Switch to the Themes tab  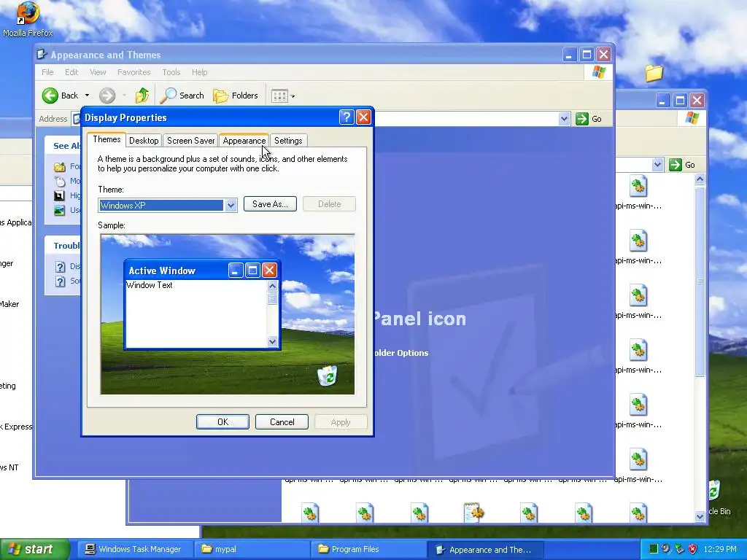coord(107,139)
